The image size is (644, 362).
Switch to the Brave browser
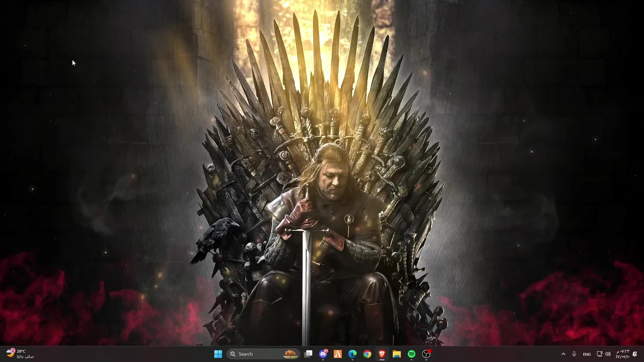point(382,354)
